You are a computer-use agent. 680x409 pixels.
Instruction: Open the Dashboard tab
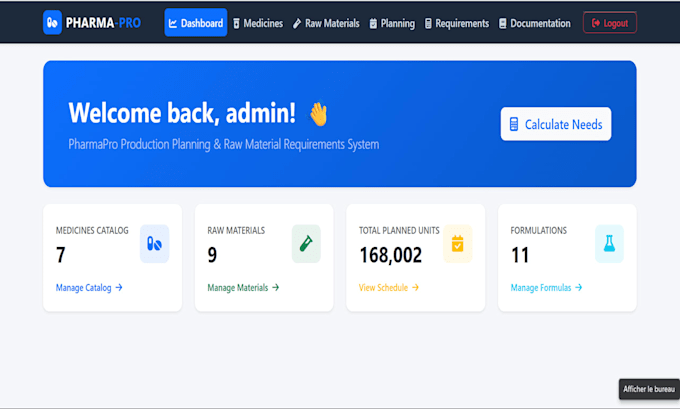(x=196, y=23)
